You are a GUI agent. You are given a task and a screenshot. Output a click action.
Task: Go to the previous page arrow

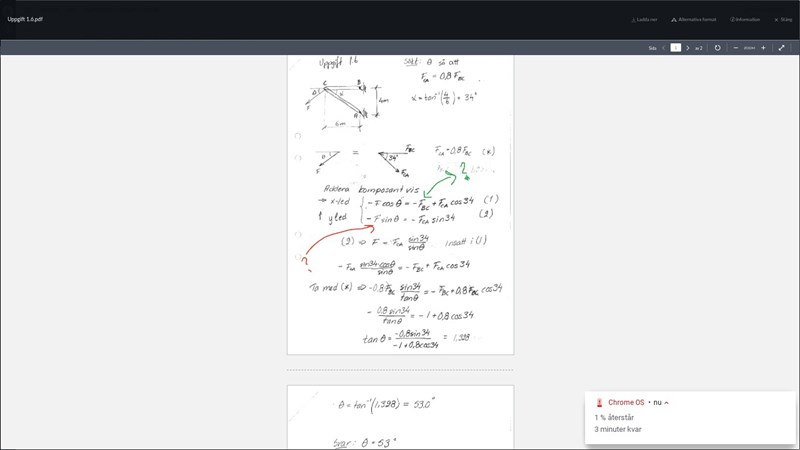664,48
